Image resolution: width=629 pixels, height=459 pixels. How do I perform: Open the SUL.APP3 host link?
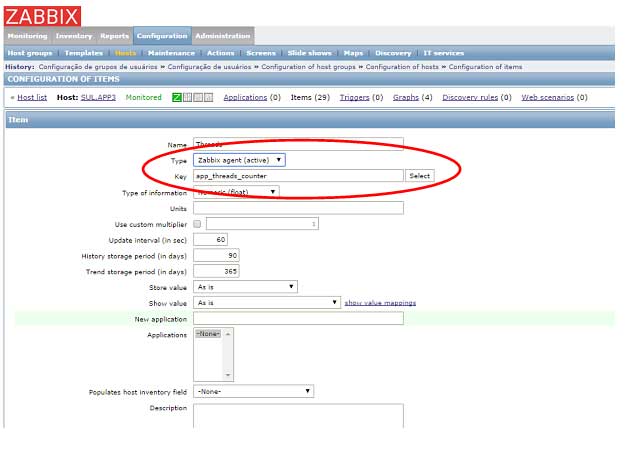click(x=98, y=97)
